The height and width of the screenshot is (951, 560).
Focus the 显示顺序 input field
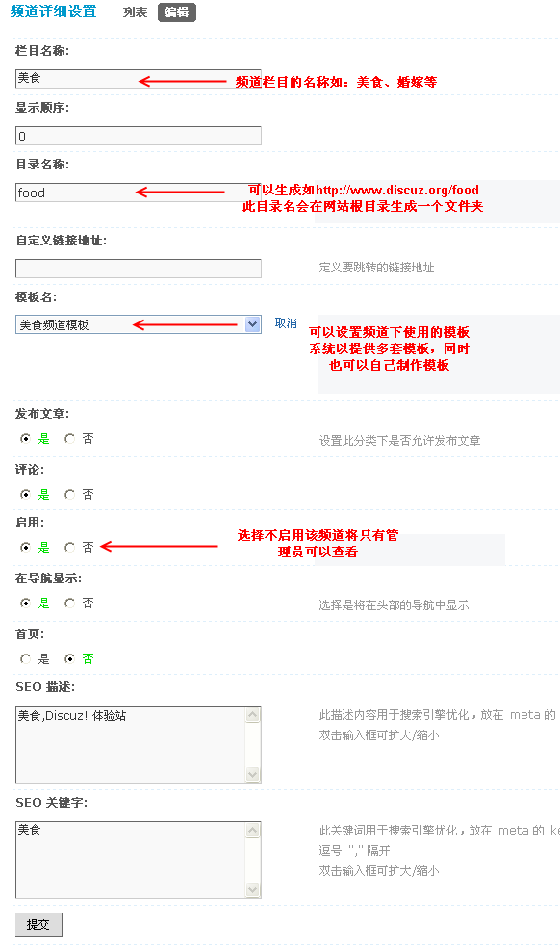point(139,136)
